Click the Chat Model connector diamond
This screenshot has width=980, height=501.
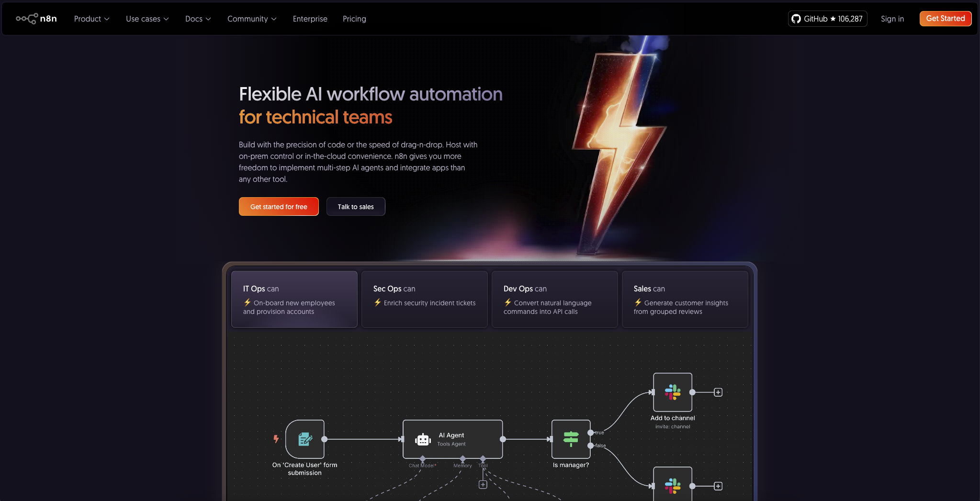coord(423,458)
